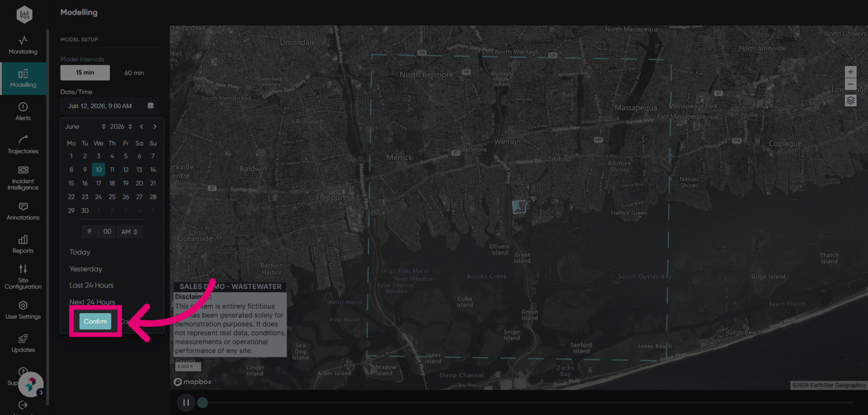Screen dimensions: 868x415
Task: Open the 2026 year dropdown
Action: 121,127
